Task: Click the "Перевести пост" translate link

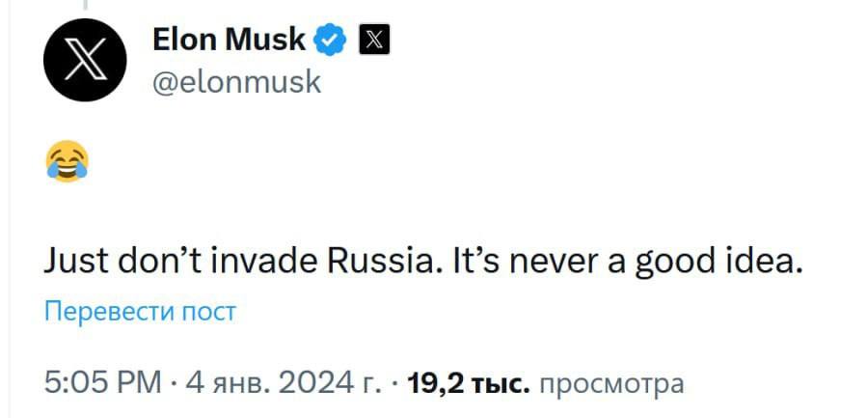Action: pos(140,311)
